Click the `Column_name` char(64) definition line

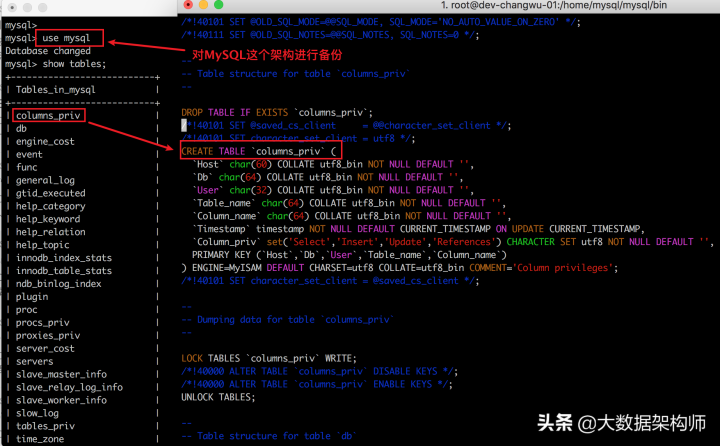click(352, 216)
